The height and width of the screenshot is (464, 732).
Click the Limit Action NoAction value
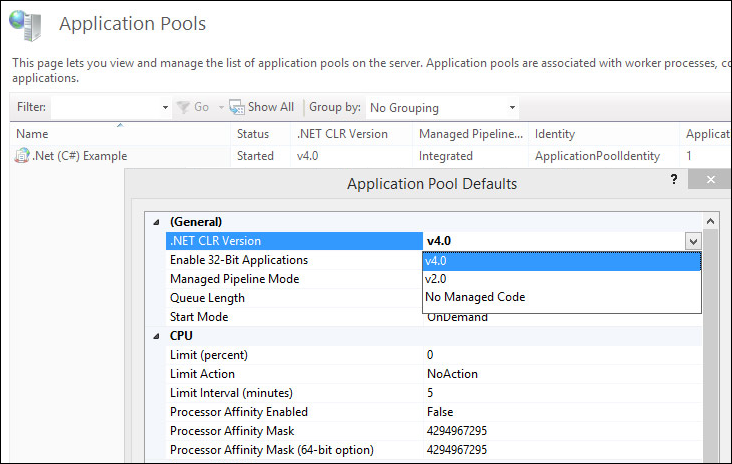pos(452,374)
